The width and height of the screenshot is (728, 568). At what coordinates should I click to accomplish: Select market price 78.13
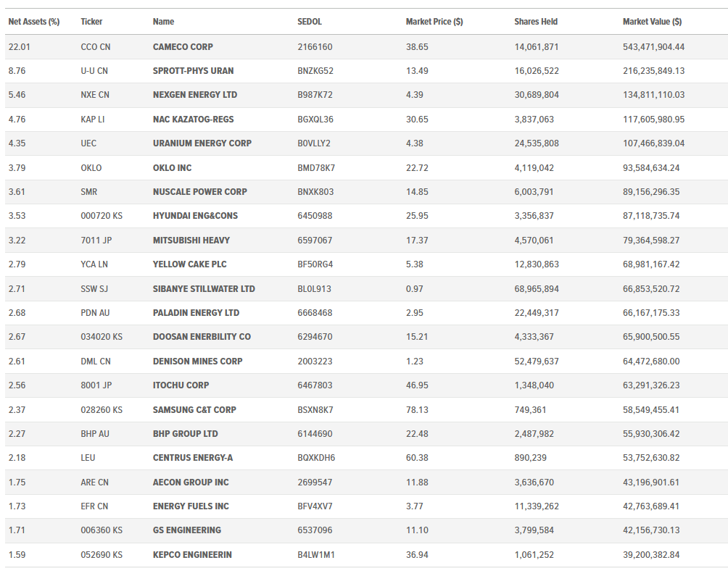click(x=417, y=410)
